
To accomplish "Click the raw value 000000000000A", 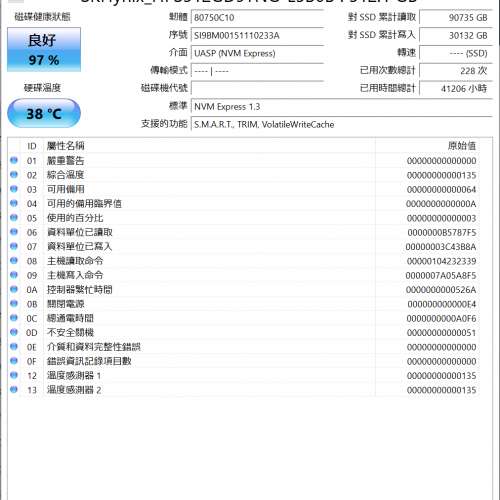I will [441, 204].
